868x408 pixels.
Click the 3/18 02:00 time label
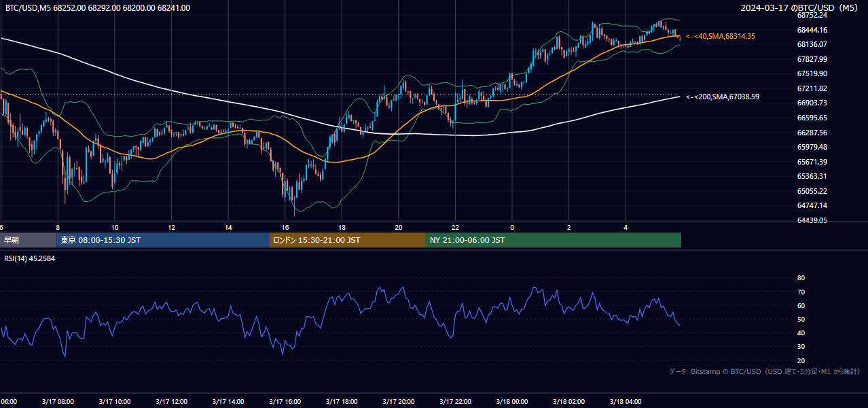click(568, 402)
